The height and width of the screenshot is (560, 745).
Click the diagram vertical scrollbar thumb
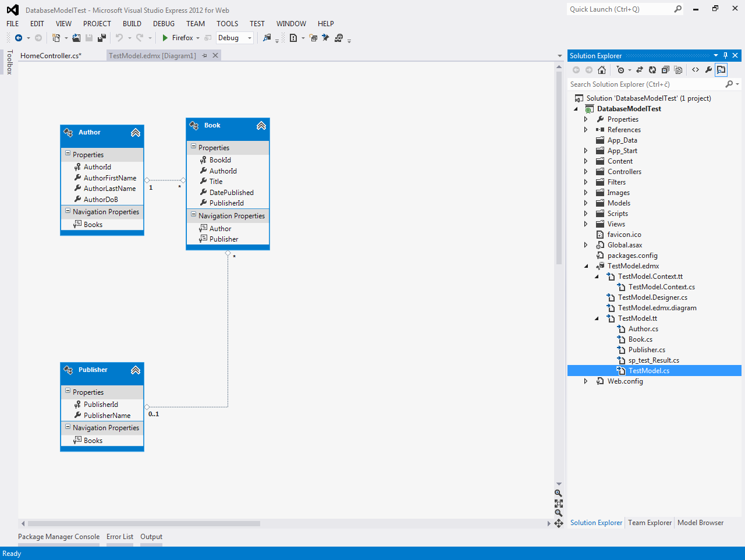pos(559,167)
